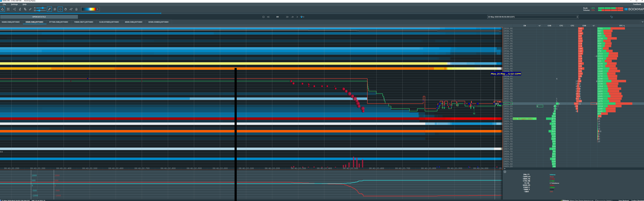The image size is (644, 201).
Task: Click the replay step-forward arrow icon
Action: [x=292, y=17]
